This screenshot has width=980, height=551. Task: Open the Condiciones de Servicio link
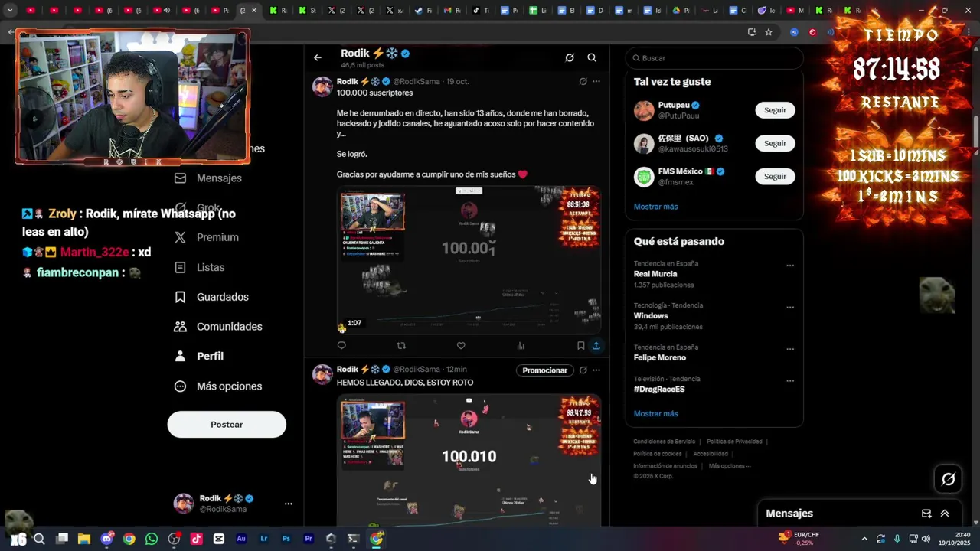tap(664, 442)
